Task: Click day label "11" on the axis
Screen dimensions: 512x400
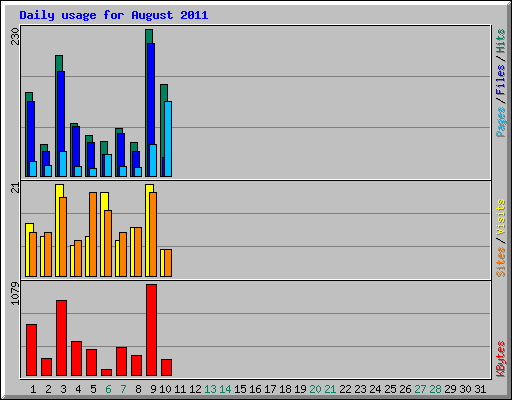Action: pyautogui.click(x=180, y=389)
